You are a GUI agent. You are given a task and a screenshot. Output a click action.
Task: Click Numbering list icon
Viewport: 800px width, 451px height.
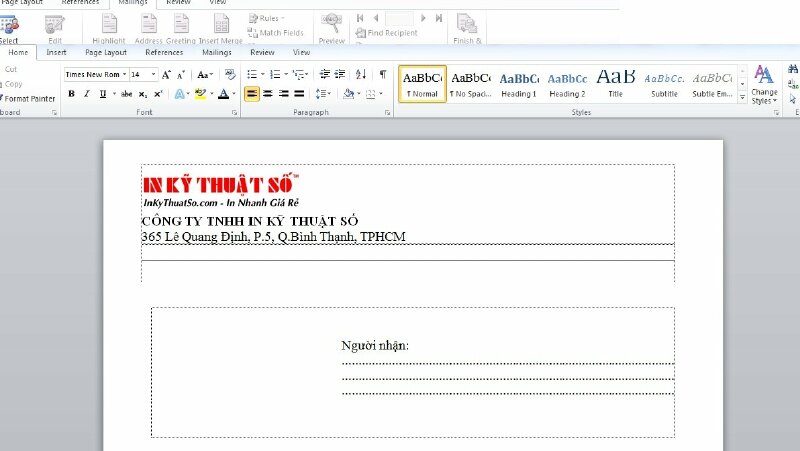pos(275,74)
